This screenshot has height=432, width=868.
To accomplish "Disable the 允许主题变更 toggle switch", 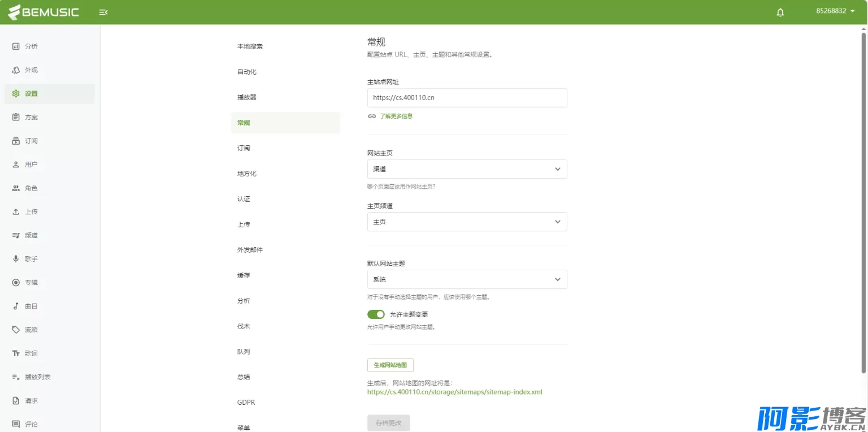I will [x=376, y=314].
